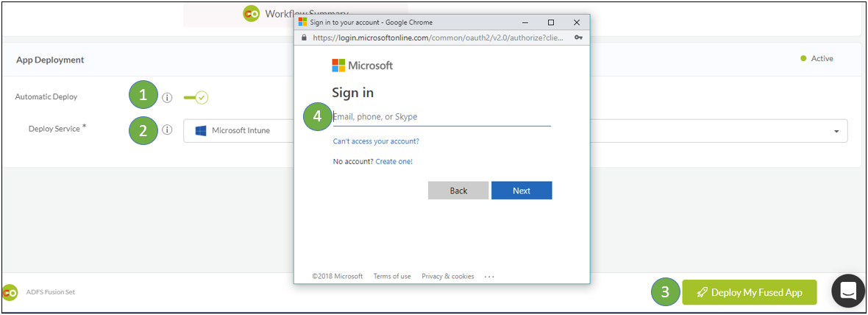
Task: Open the Terms of use link
Action: (x=392, y=276)
